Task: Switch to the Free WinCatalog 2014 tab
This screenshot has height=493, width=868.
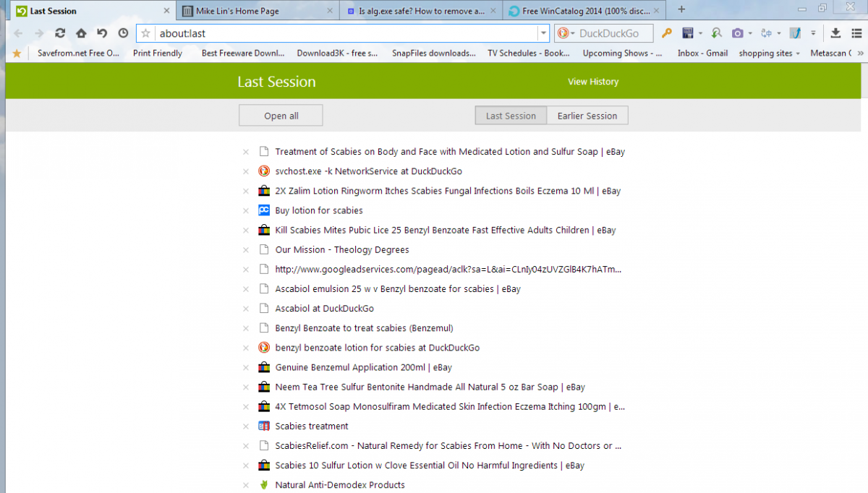Action: (x=584, y=11)
